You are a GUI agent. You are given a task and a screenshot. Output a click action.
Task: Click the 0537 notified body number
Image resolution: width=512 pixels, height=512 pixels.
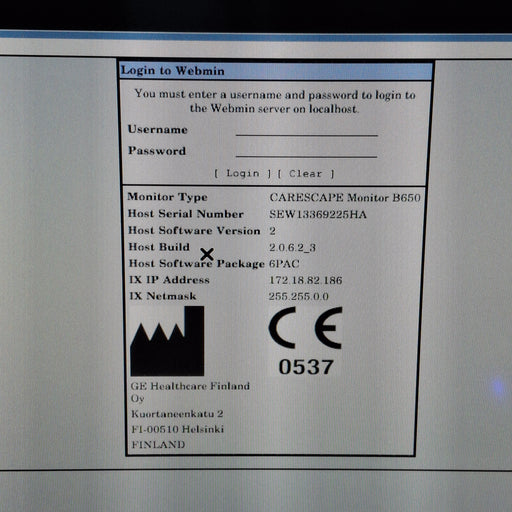(306, 367)
